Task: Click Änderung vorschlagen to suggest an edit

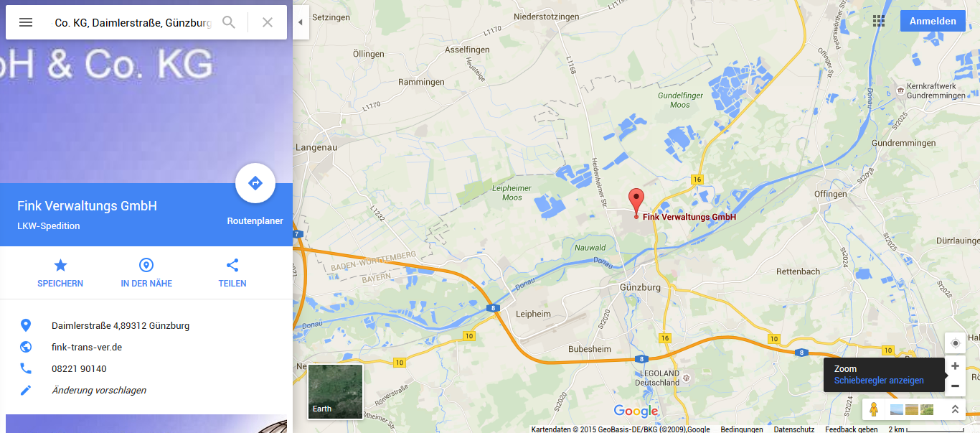Action: (x=99, y=390)
